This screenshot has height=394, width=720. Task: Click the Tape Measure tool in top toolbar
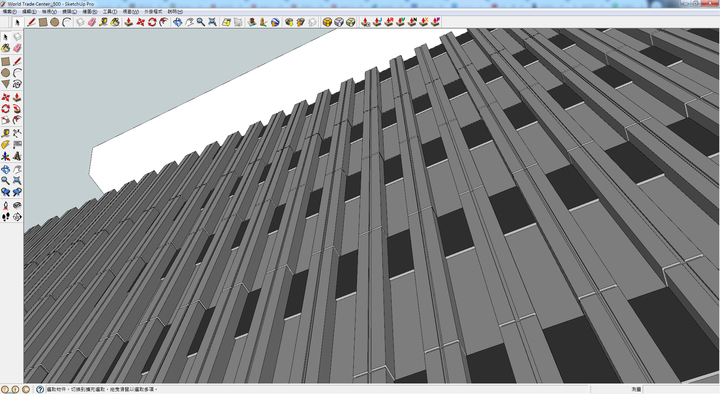click(103, 22)
